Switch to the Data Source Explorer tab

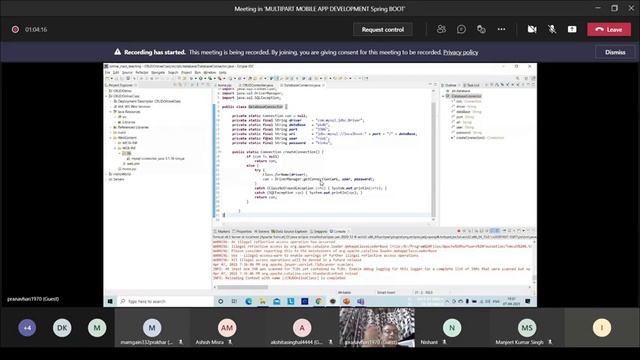(x=290, y=231)
